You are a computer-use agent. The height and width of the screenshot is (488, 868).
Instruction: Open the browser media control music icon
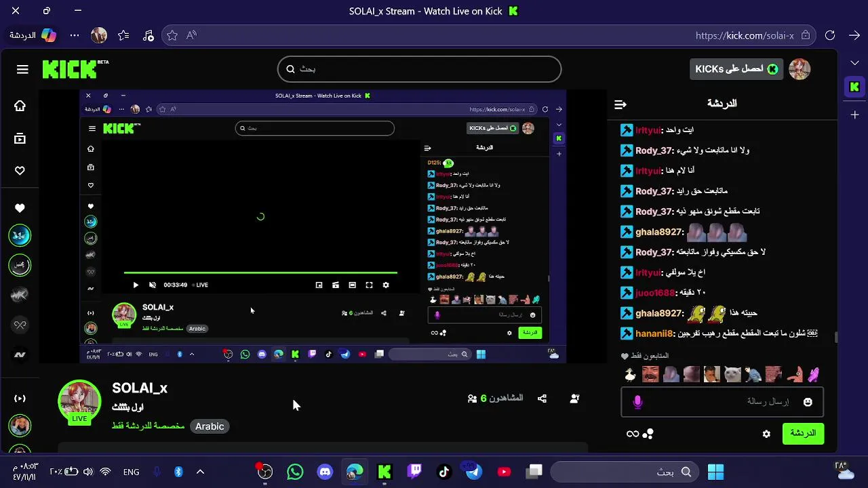(148, 35)
